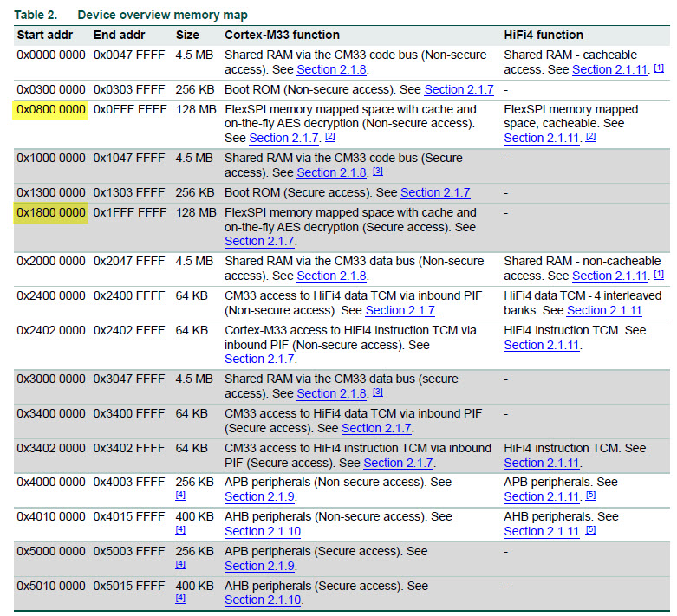Image resolution: width=677 pixels, height=616 pixels.
Task: Open Section 2.1.7 link in 0x3402 0000 row
Action: tap(398, 463)
